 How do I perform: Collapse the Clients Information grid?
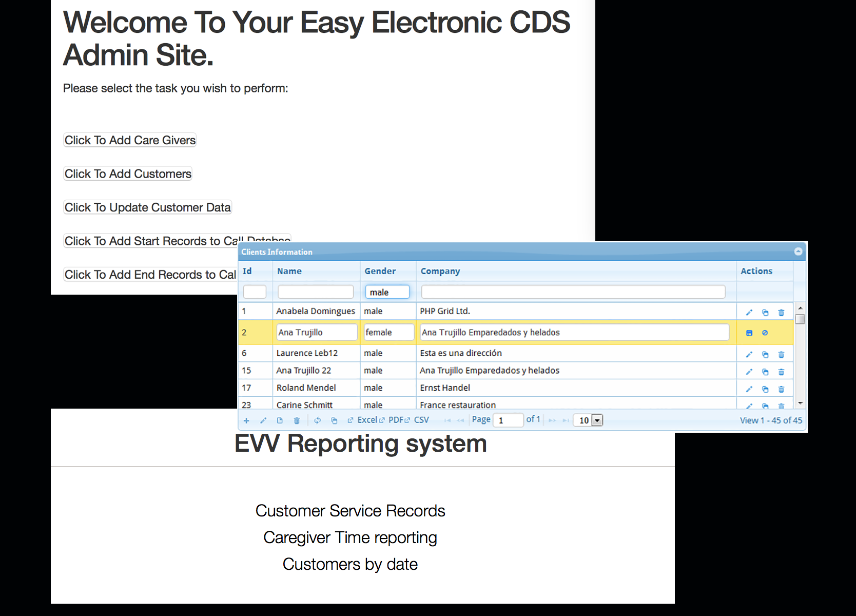click(x=798, y=252)
